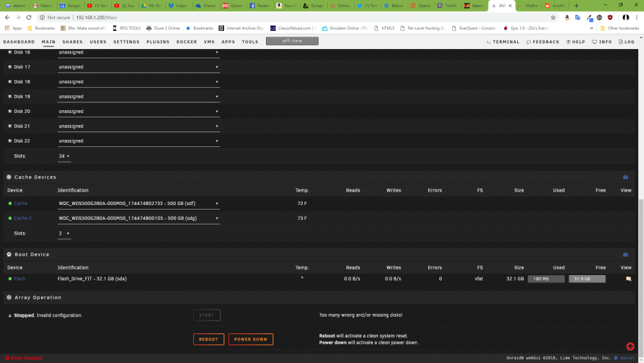Viewport: 644px width, 363px height.
Task: Open a new browser tab
Action: [x=576, y=6]
